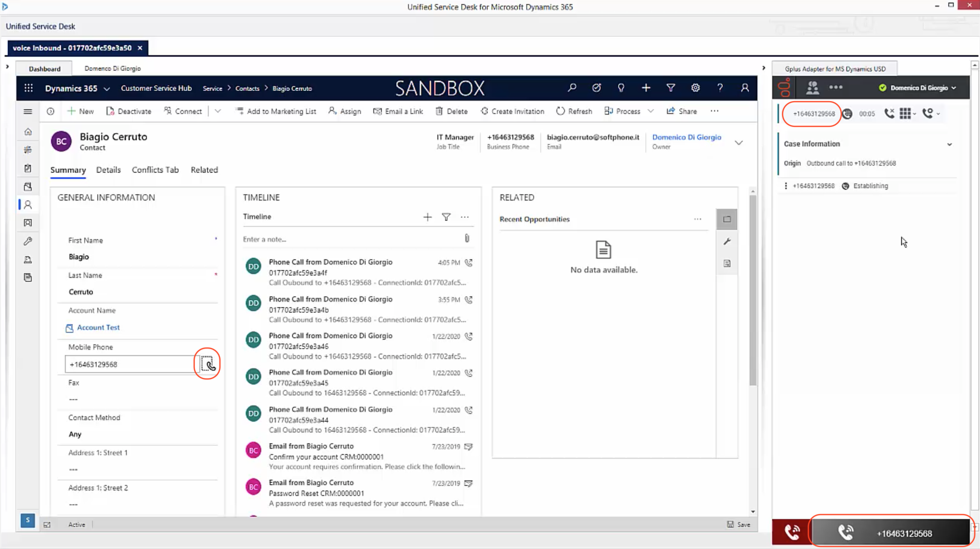Add a new timeline record with plus
The height and width of the screenshot is (549, 980).
tap(428, 217)
